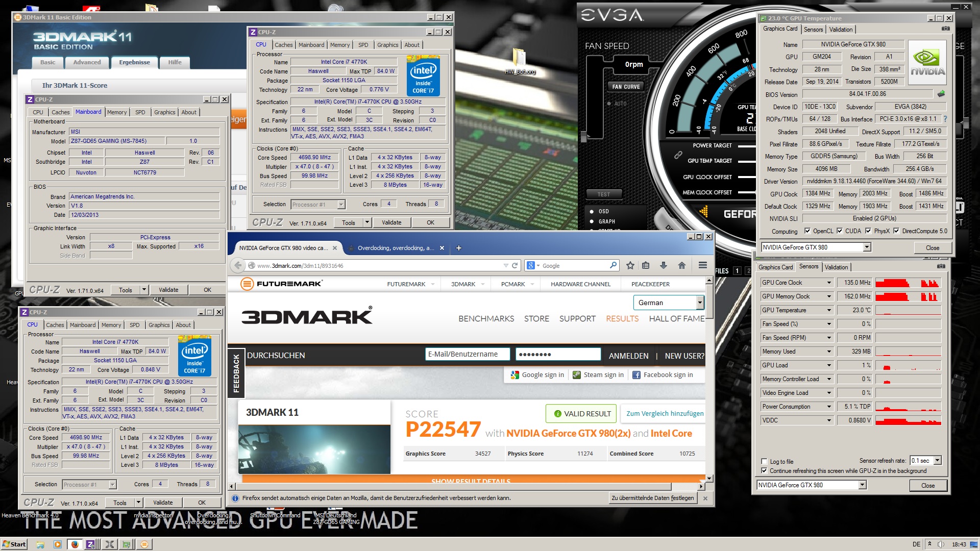Open the SPD tab in the CPU-Z Mainboard window

[x=140, y=112]
